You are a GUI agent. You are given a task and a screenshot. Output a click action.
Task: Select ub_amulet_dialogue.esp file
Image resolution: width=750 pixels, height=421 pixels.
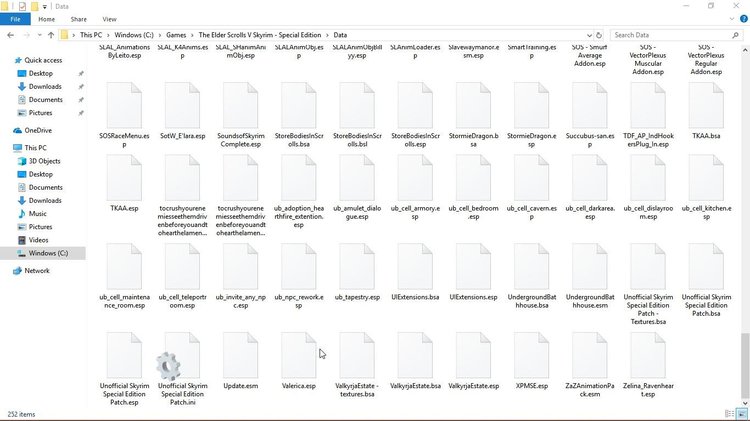pos(357,188)
